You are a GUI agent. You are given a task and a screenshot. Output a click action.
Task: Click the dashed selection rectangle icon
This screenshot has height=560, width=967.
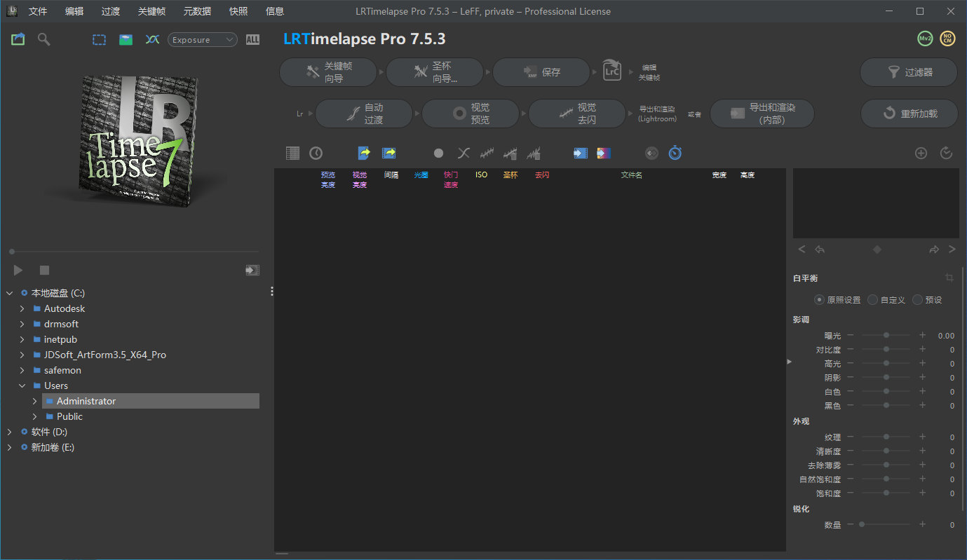100,40
